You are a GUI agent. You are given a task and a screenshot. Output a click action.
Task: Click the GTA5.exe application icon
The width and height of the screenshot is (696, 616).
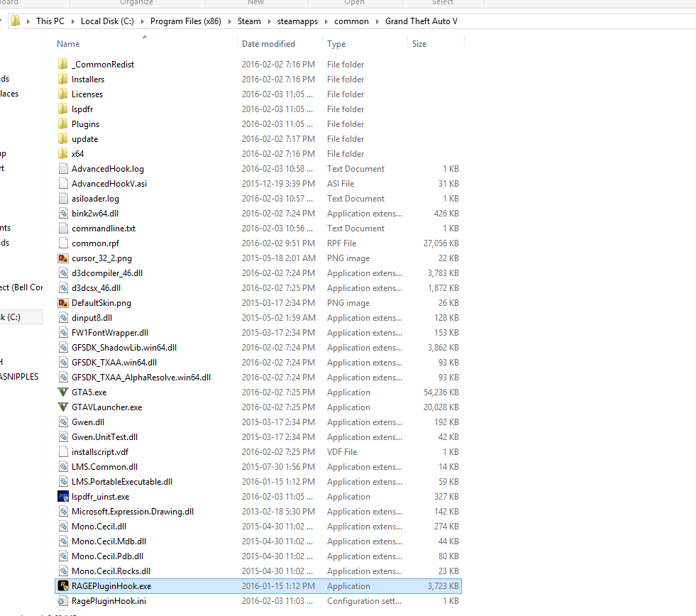[x=63, y=392]
